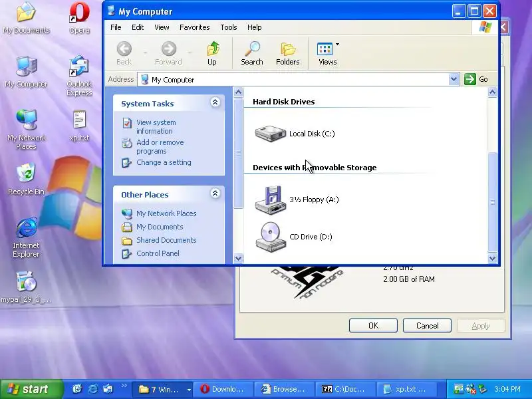Viewport: 532px width, 399px height.
Task: Open the Favorites menu
Action: pyautogui.click(x=194, y=27)
